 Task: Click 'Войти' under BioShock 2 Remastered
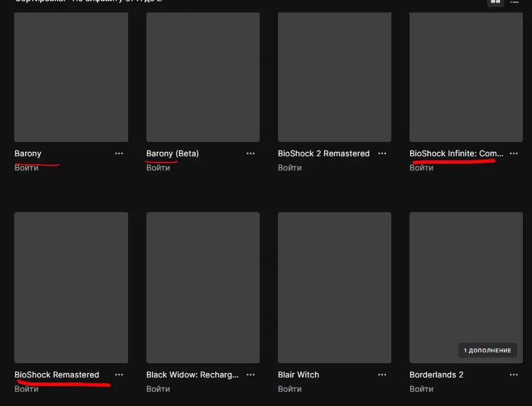point(290,168)
